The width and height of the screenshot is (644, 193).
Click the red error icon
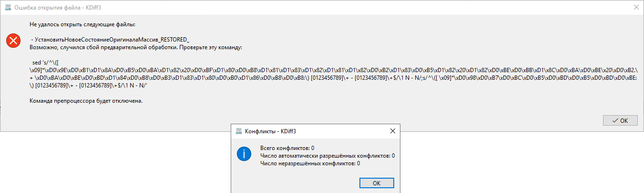pyautogui.click(x=13, y=41)
